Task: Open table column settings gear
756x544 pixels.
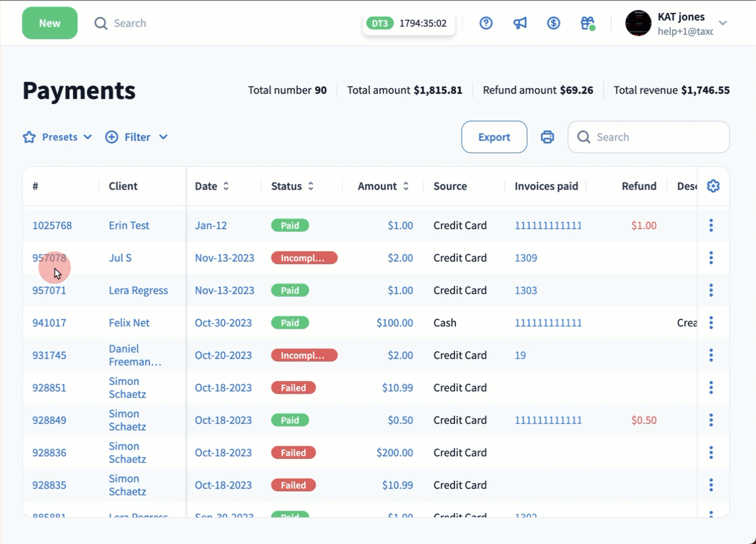Action: pos(713,186)
